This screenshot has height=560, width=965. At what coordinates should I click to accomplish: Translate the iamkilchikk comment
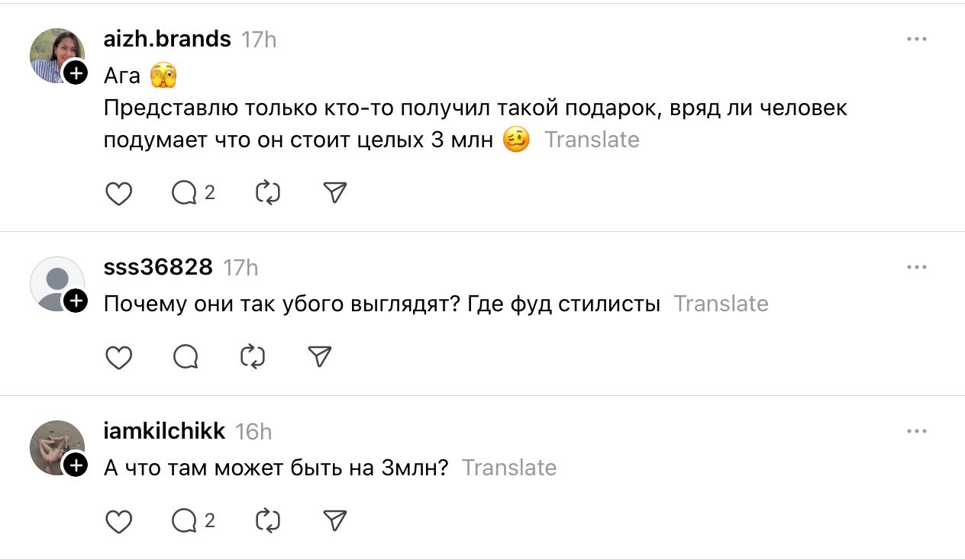(509, 468)
